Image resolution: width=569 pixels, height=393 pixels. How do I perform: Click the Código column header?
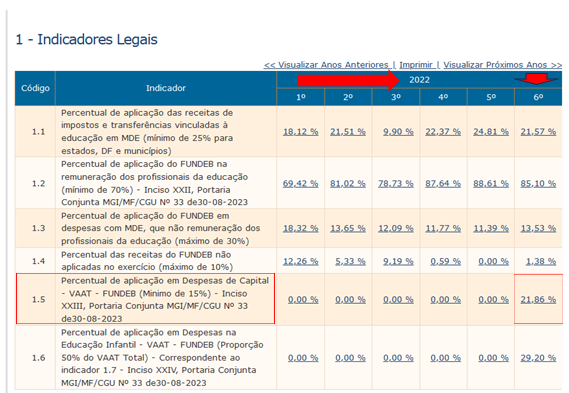tap(35, 88)
